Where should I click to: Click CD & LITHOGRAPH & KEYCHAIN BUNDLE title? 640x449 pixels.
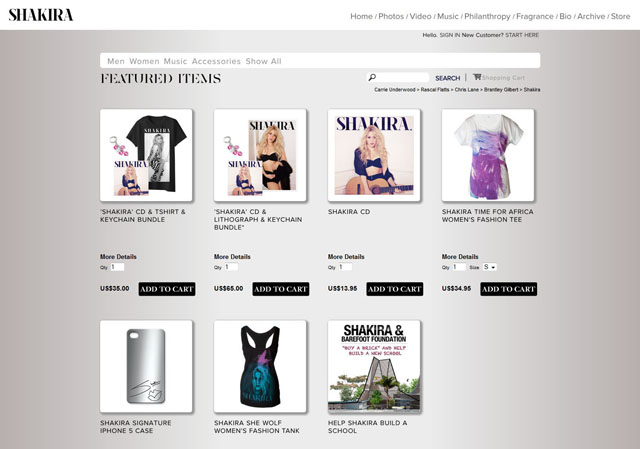click(258, 220)
